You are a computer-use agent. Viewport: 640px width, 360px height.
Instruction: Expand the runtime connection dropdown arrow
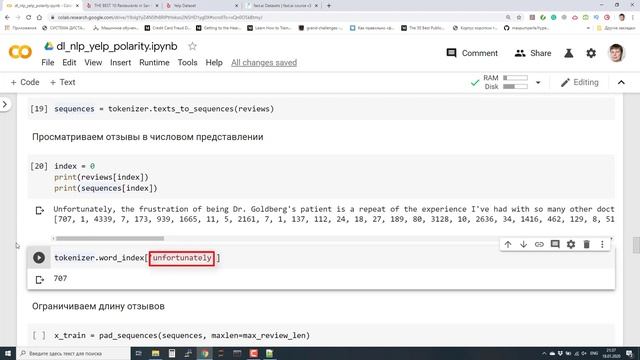(x=538, y=82)
